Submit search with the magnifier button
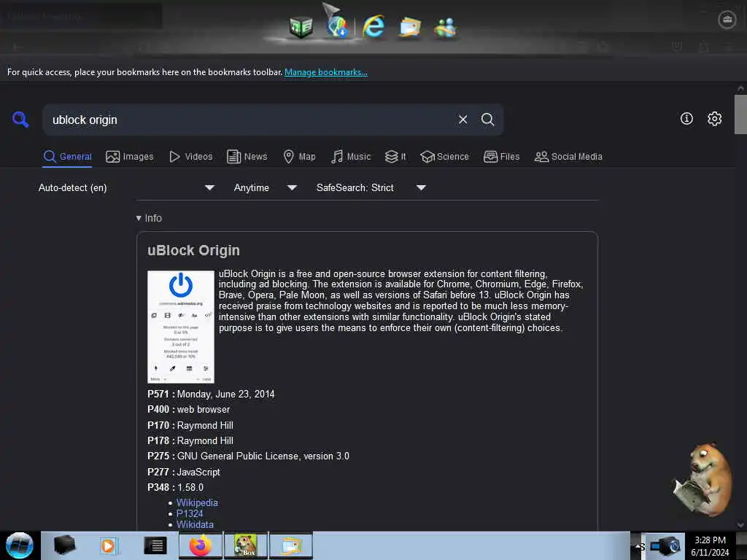The height and width of the screenshot is (560, 747). [x=487, y=120]
